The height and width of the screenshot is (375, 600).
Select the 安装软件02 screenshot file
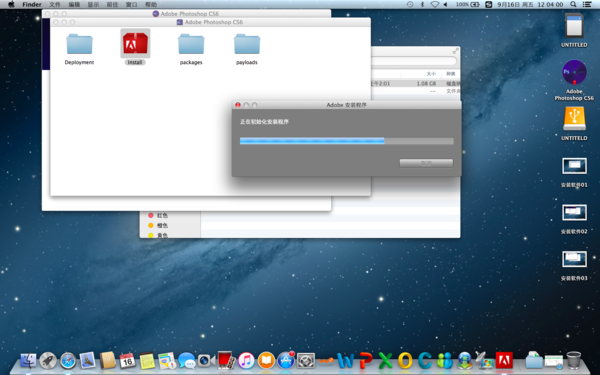tap(574, 213)
